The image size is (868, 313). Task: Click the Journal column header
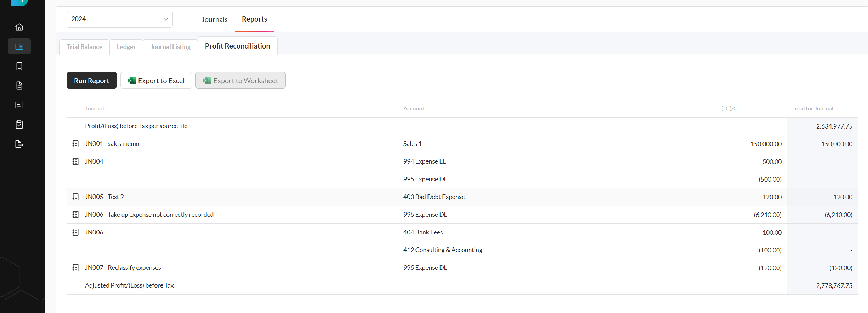click(x=94, y=109)
